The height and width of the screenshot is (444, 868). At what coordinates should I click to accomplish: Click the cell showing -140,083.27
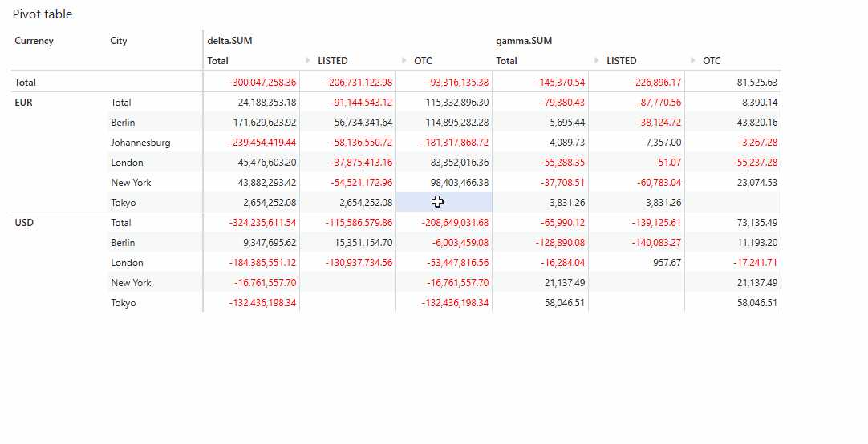637,242
